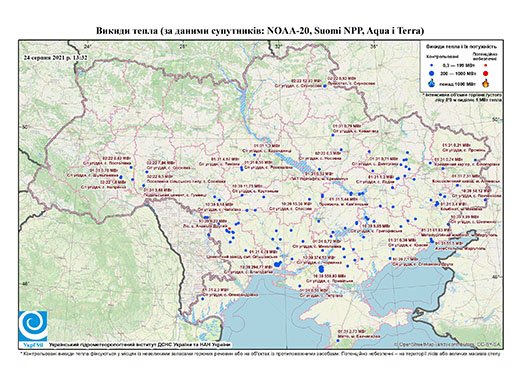Click the small red dot in legend
Image resolution: width=520 pixels, height=368 pixels.
click(486, 65)
